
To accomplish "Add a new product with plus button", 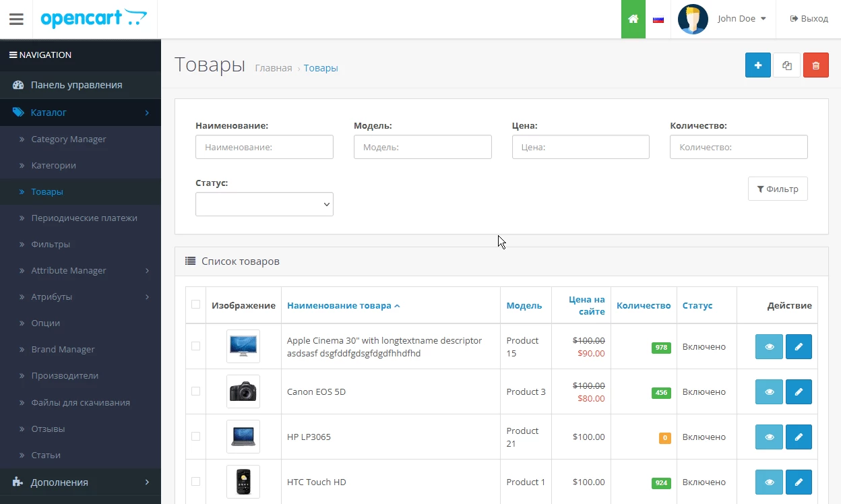I will pos(758,65).
